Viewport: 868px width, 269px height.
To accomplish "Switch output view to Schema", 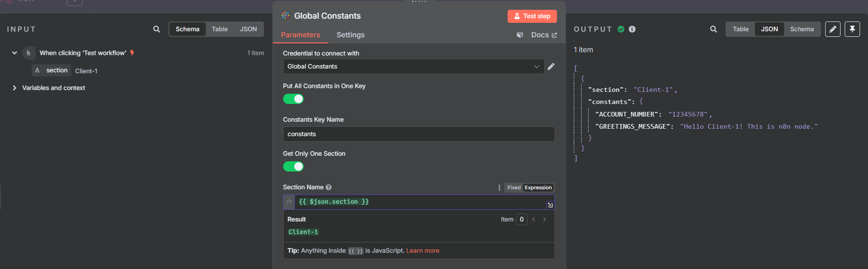I will 802,29.
